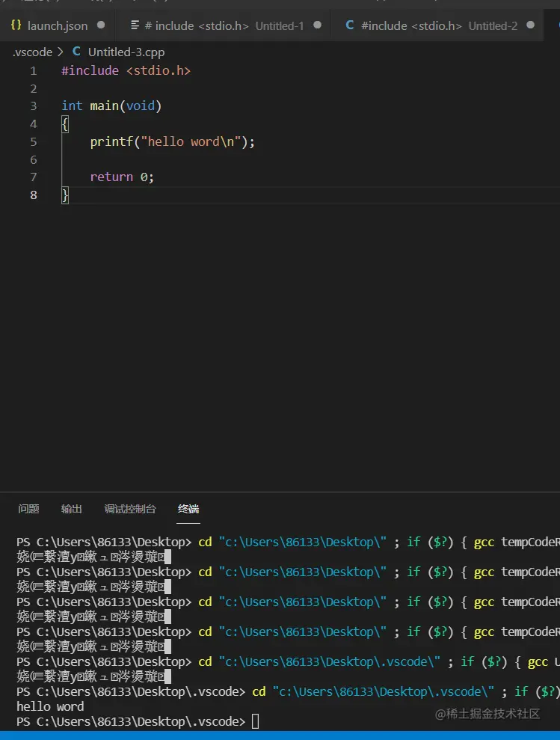Click the closing brace on line 8
The height and width of the screenshot is (740, 560).
(x=65, y=195)
